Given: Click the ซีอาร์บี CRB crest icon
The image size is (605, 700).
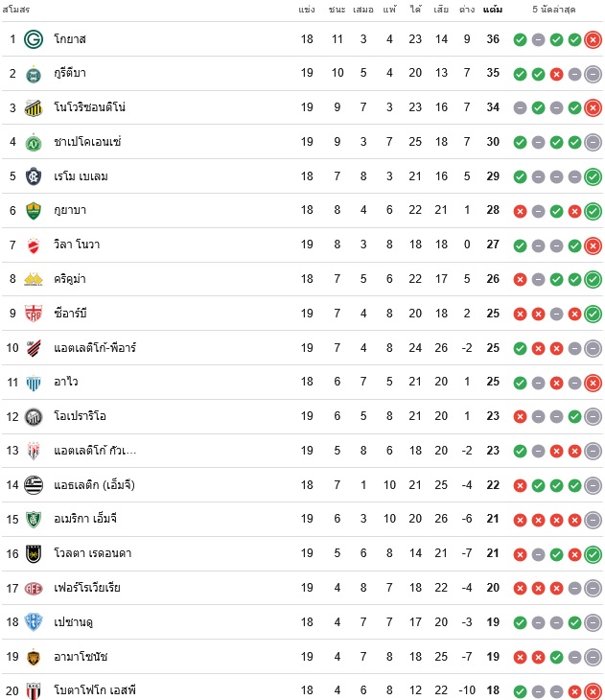Looking at the screenshot, I should pos(34,314).
